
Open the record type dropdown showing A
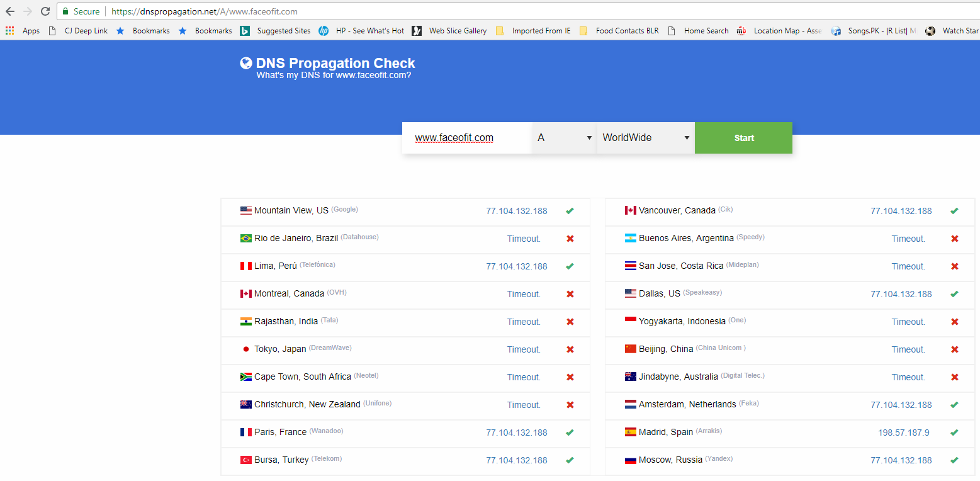565,138
